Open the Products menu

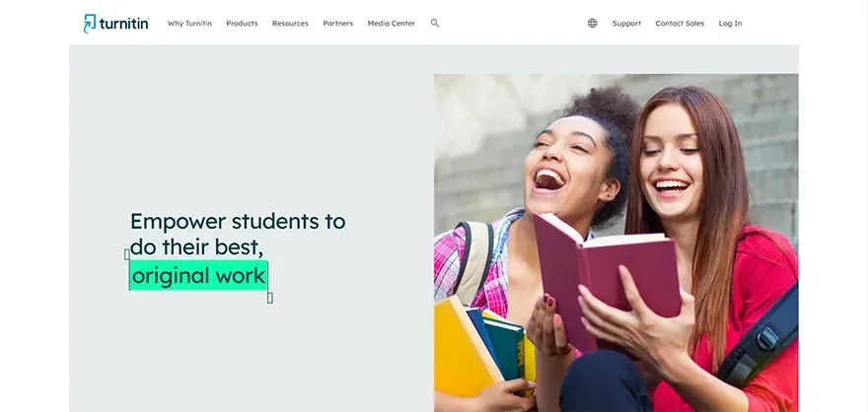[242, 24]
